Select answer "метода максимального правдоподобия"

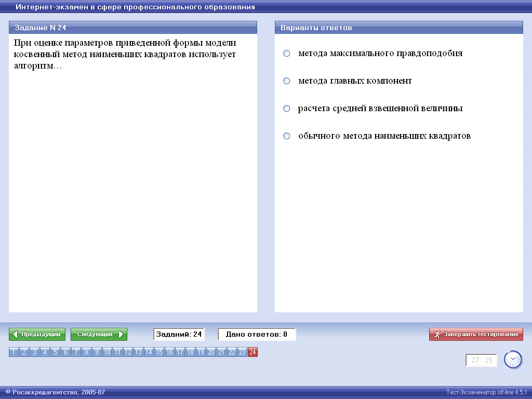(x=287, y=54)
